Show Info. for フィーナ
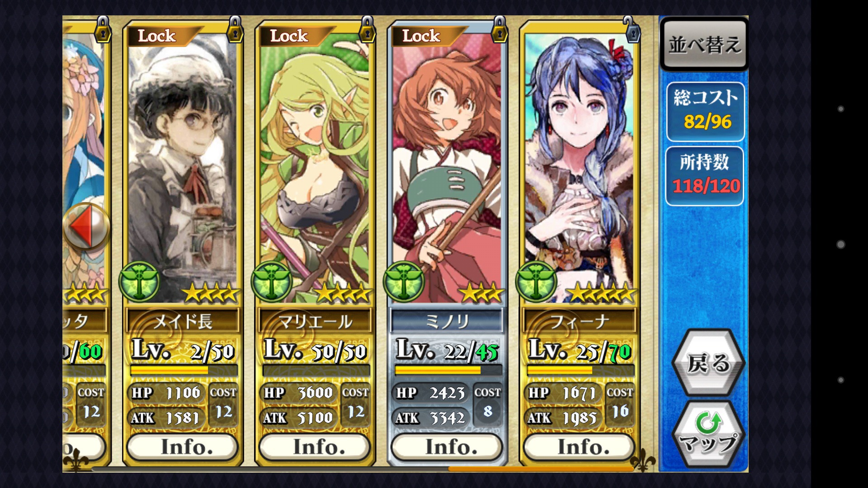 coord(580,447)
